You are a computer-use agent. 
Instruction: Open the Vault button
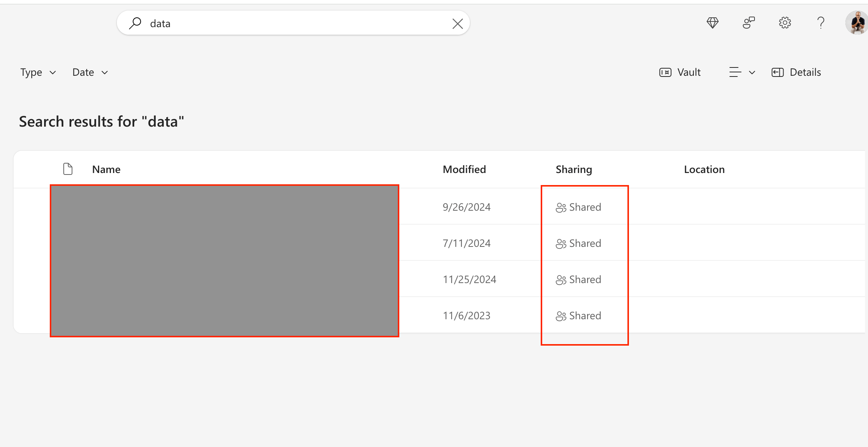[x=680, y=72]
